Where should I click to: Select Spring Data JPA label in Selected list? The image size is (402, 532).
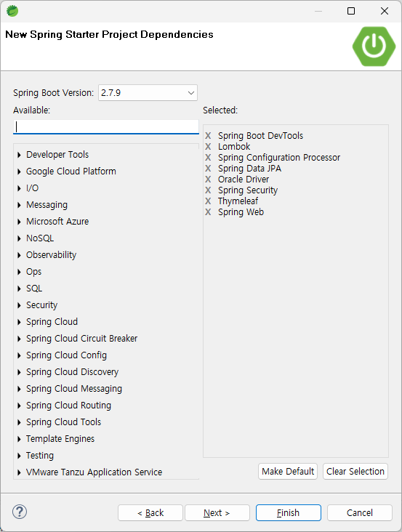point(249,169)
